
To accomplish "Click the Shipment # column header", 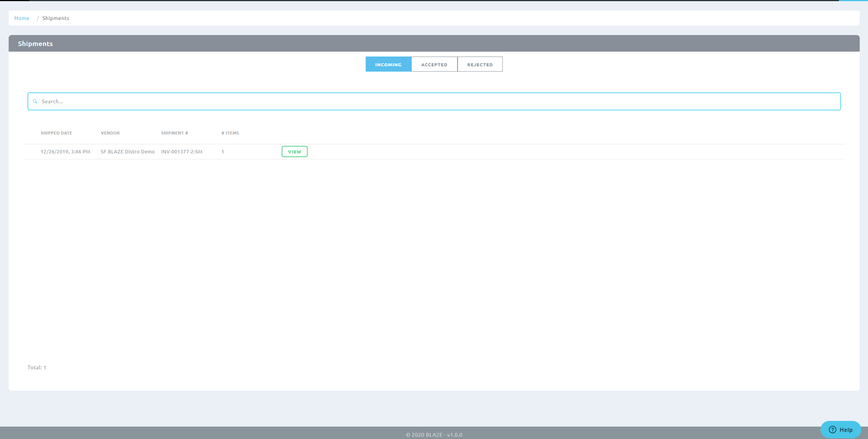I will click(174, 133).
